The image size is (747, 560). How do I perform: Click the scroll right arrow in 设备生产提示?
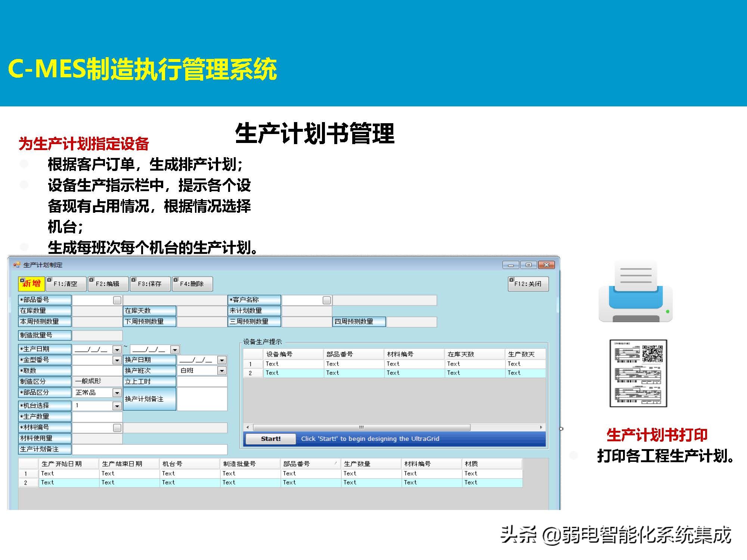(542, 427)
